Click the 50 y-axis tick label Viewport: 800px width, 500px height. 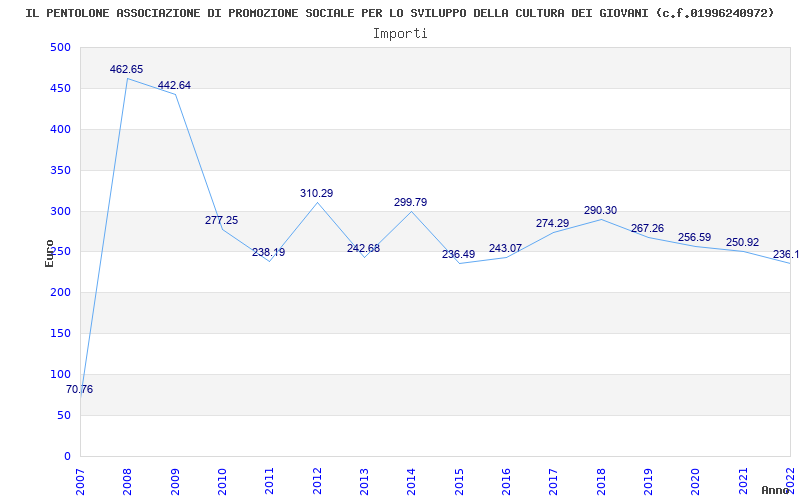[x=64, y=415]
